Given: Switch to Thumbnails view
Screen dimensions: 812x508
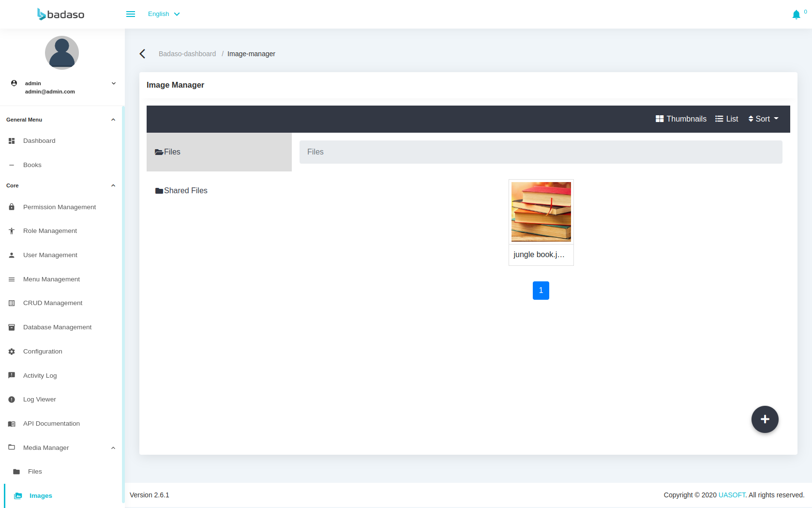Looking at the screenshot, I should tap(681, 119).
